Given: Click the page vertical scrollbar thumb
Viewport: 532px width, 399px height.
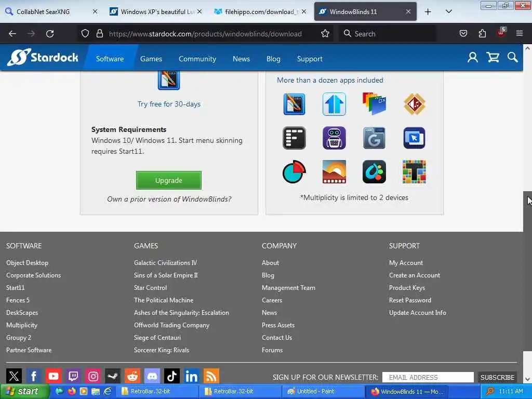Looking at the screenshot, I should coord(527,271).
